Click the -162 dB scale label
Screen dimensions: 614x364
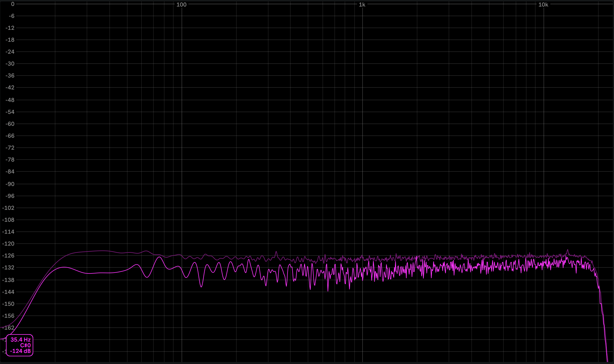[8, 328]
